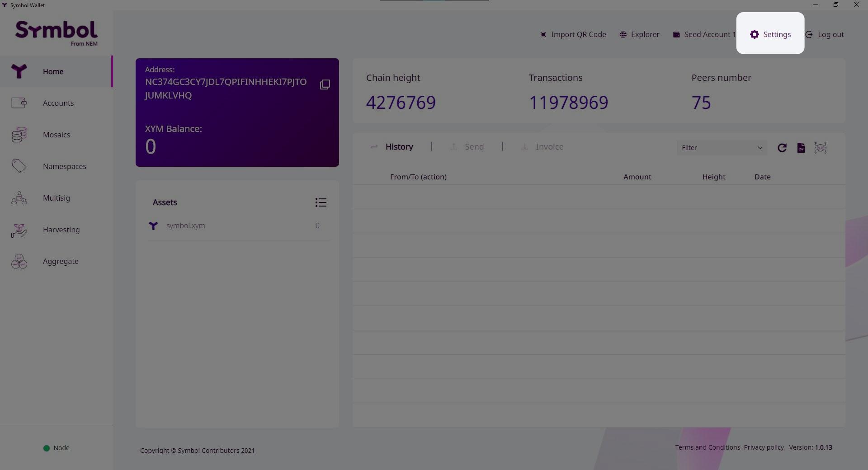Click the Node status indicator
868x470 pixels.
[x=57, y=448]
